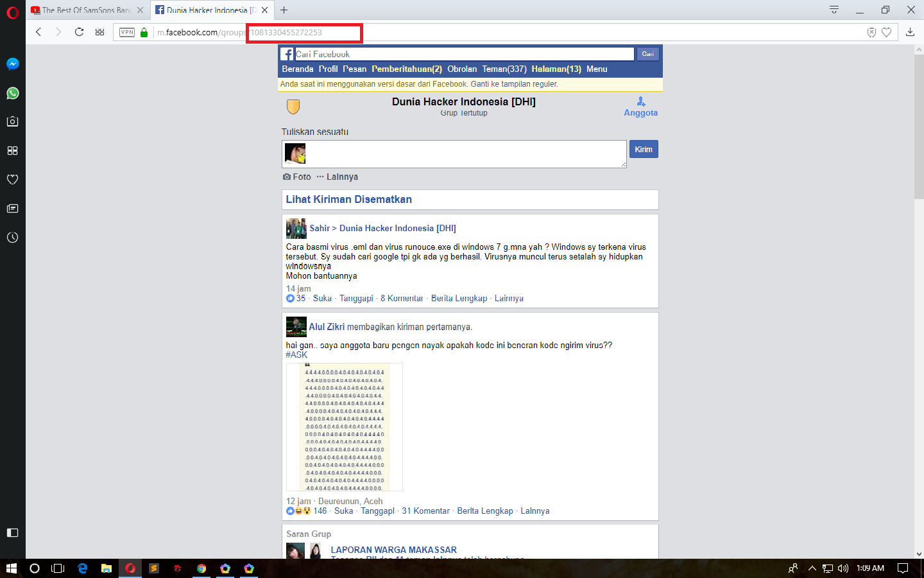
Task: Go to Beranda
Action: [298, 69]
